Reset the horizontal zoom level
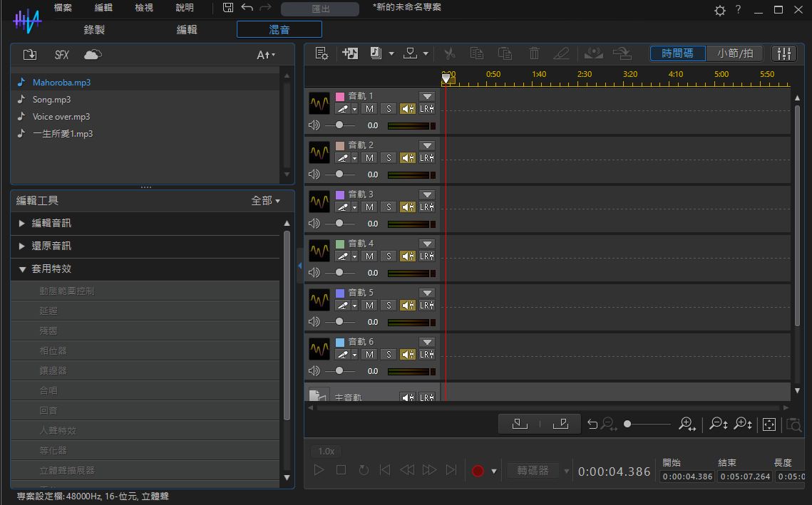The height and width of the screenshot is (505, 812). pyautogui.click(x=592, y=425)
